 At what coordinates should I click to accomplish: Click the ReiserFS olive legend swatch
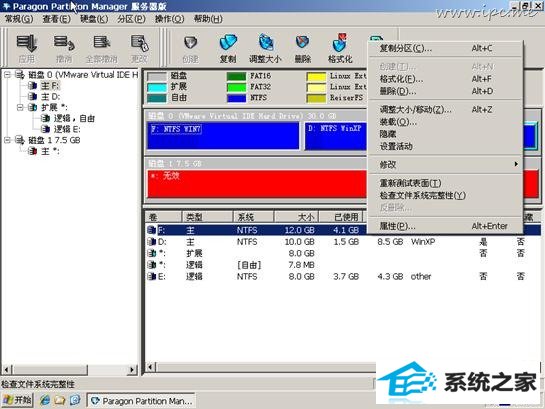click(316, 98)
